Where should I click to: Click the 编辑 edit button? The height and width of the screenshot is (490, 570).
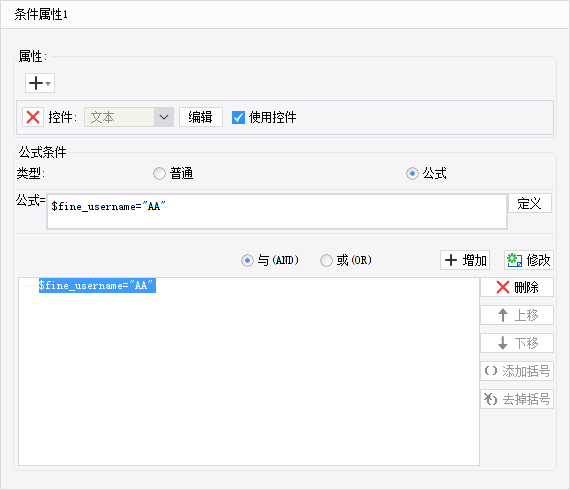(201, 117)
